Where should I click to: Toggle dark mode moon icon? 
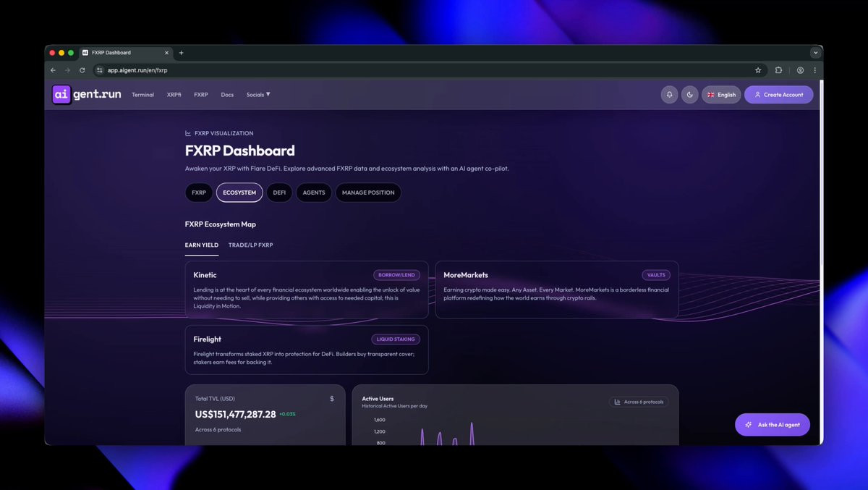(689, 95)
